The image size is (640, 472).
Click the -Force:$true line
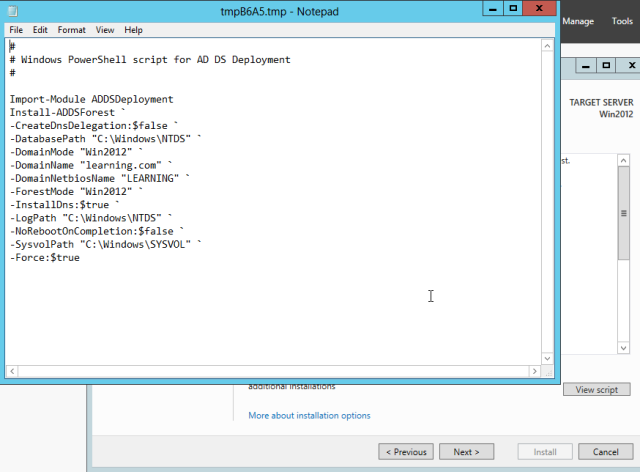pyautogui.click(x=45, y=258)
